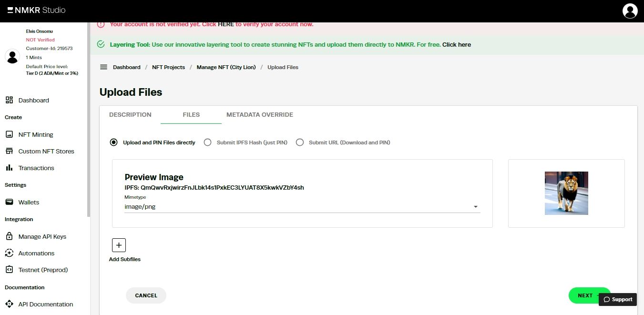Select Submit URL (Download and PIN)
644x315 pixels.
(300, 142)
